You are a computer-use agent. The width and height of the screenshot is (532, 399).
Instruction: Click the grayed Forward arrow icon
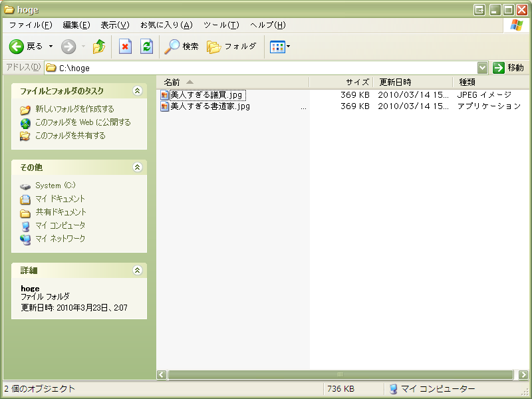[x=68, y=47]
